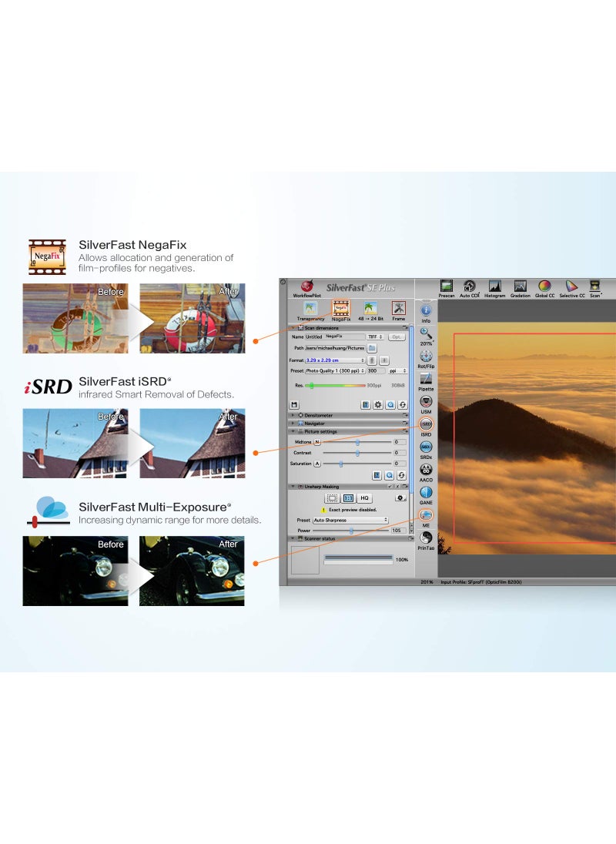This screenshot has height=844, width=616.
Task: Toggle the HQ preview button
Action: click(x=364, y=498)
